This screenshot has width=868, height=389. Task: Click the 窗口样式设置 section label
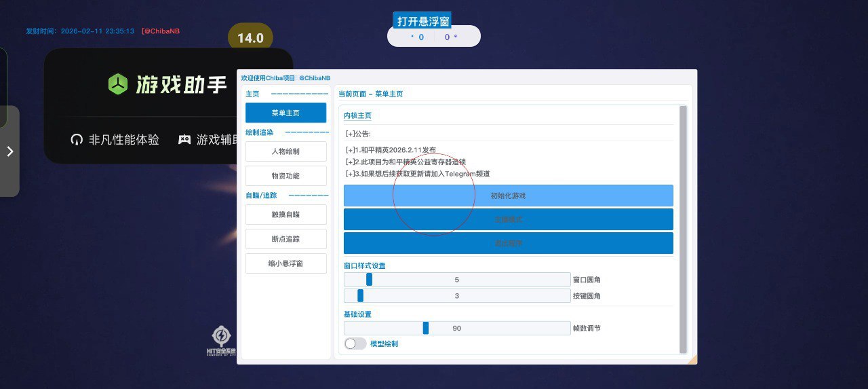coord(365,265)
